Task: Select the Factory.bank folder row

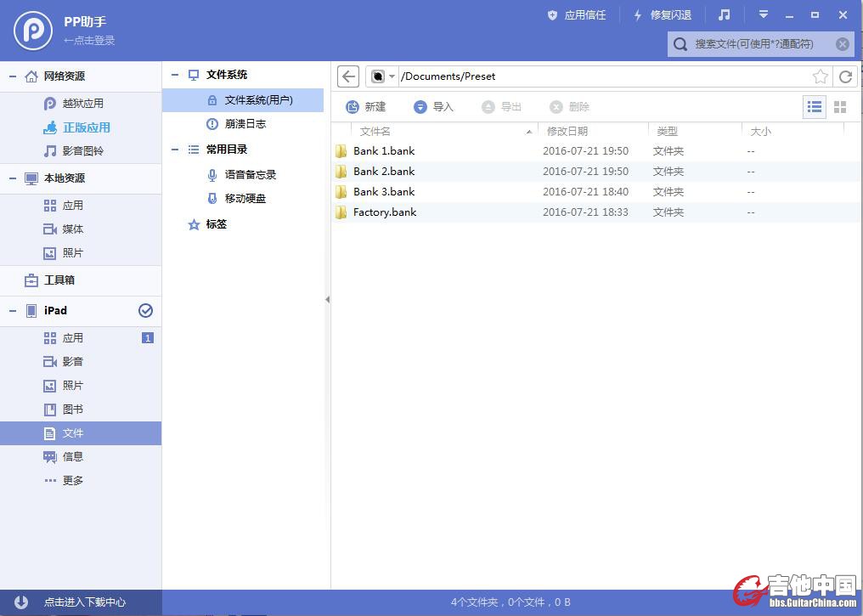Action: [x=385, y=212]
